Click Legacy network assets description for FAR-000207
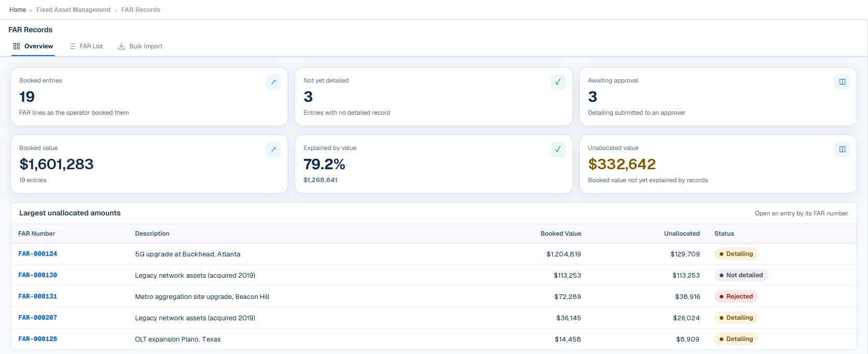The width and height of the screenshot is (868, 354). tap(195, 318)
